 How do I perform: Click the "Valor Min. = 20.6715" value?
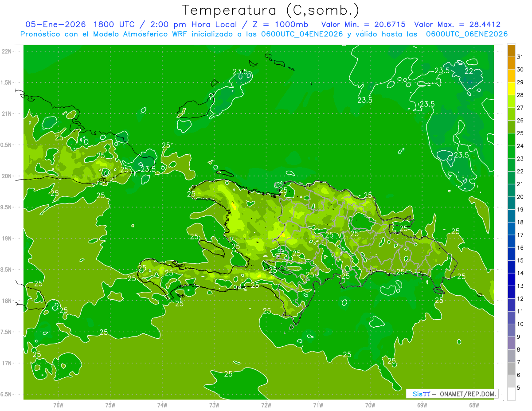click(x=364, y=24)
